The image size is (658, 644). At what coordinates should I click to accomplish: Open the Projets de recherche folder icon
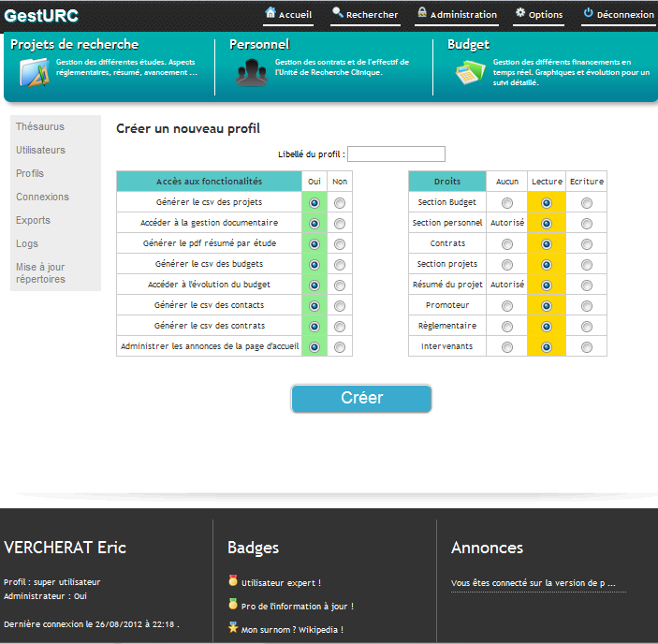click(35, 72)
